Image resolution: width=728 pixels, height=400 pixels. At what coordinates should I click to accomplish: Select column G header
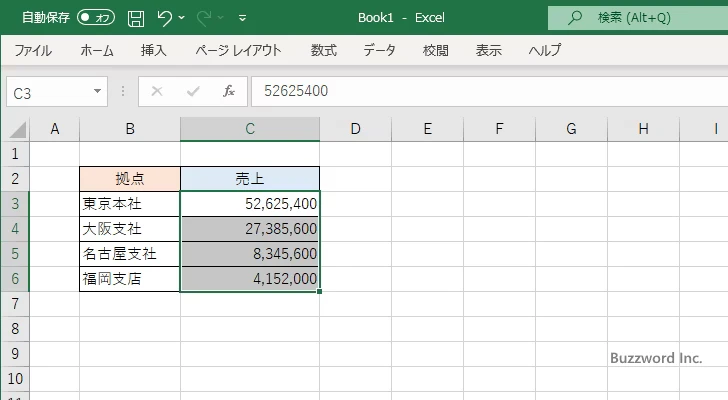coord(571,129)
